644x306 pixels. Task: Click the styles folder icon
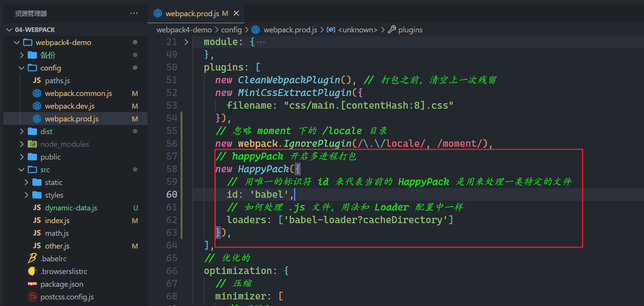pyautogui.click(x=37, y=195)
